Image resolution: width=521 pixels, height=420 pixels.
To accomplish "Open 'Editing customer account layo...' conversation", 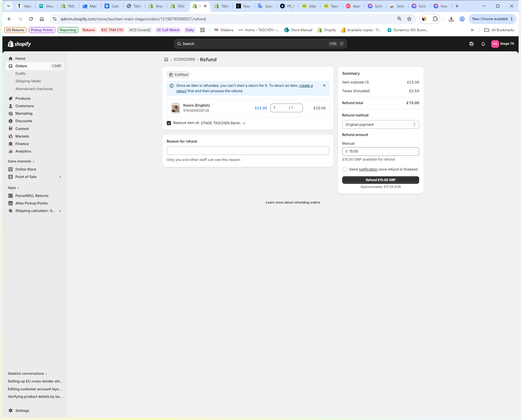I will tap(35, 389).
